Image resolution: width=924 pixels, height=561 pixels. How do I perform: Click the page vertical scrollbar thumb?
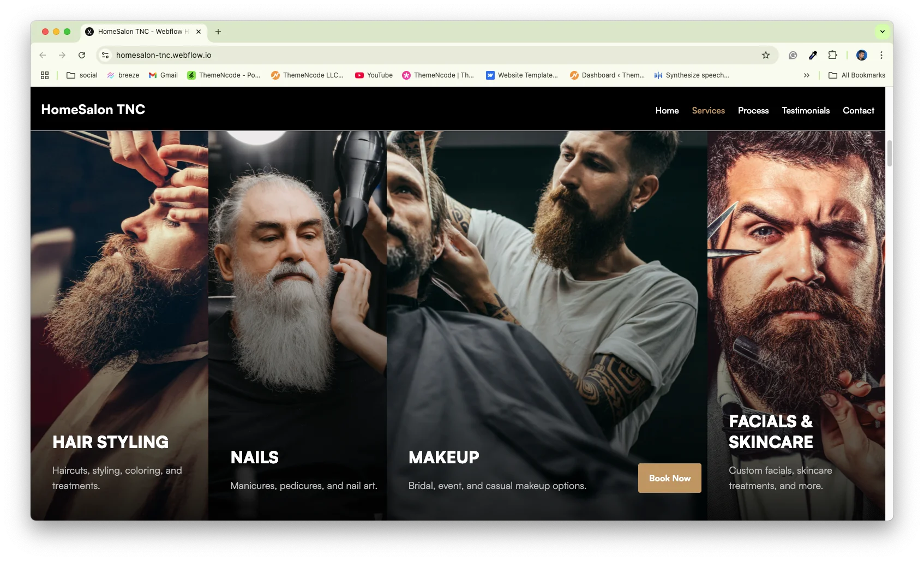(x=889, y=153)
